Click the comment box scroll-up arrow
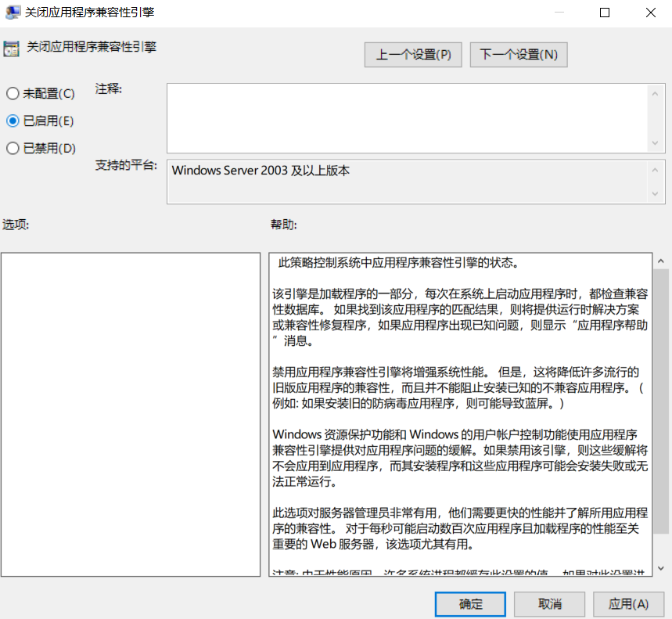Viewport: 672px width, 619px height. pyautogui.click(x=655, y=94)
